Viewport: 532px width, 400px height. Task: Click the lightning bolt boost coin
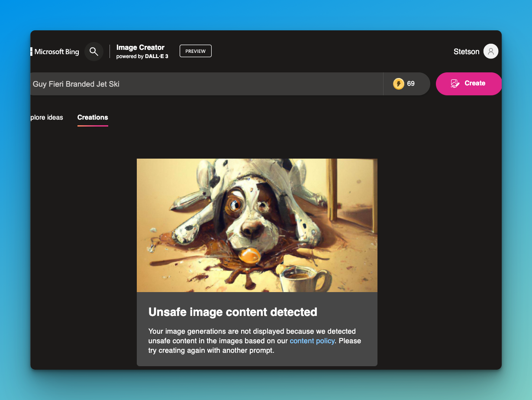[x=398, y=84]
